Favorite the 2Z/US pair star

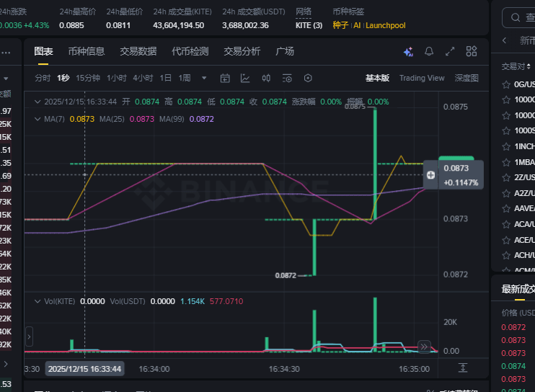506,177
